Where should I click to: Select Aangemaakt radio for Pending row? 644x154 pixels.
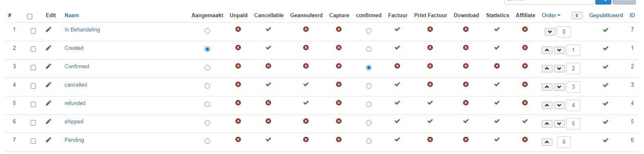point(207,141)
